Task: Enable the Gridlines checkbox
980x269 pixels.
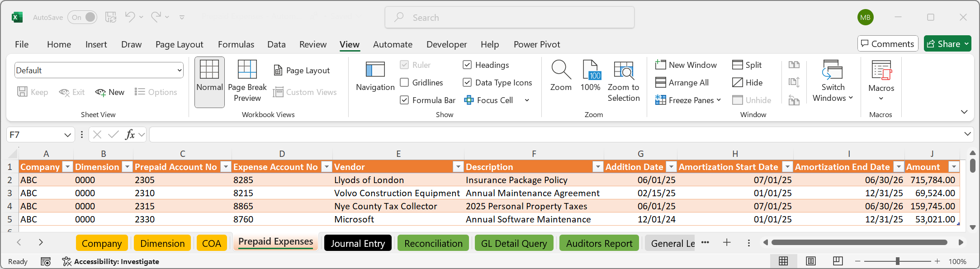Action: (x=405, y=83)
